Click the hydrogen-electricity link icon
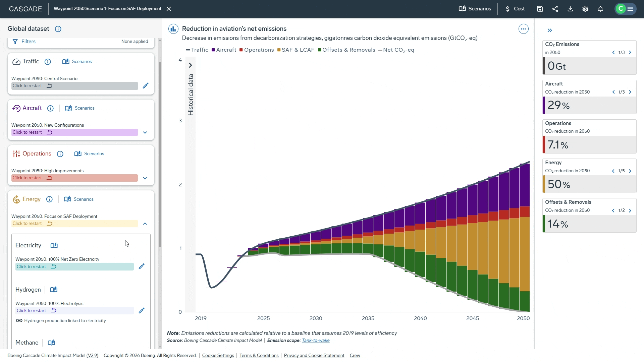 [19, 321]
